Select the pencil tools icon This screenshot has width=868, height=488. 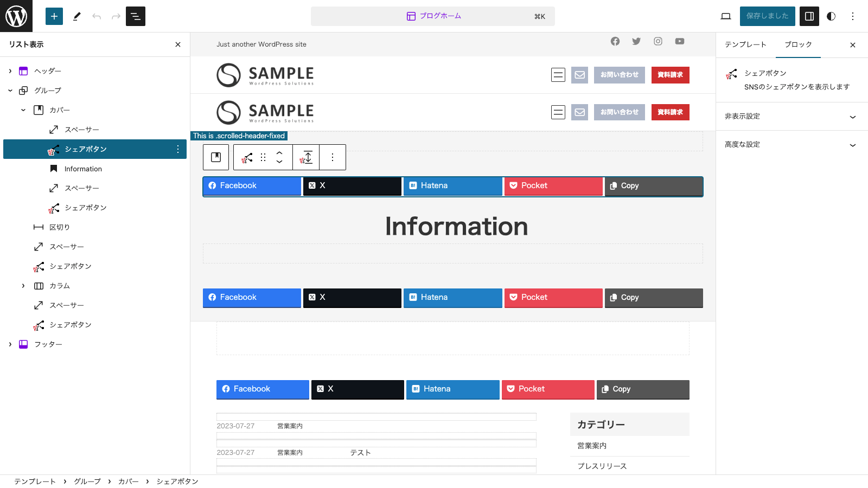77,16
